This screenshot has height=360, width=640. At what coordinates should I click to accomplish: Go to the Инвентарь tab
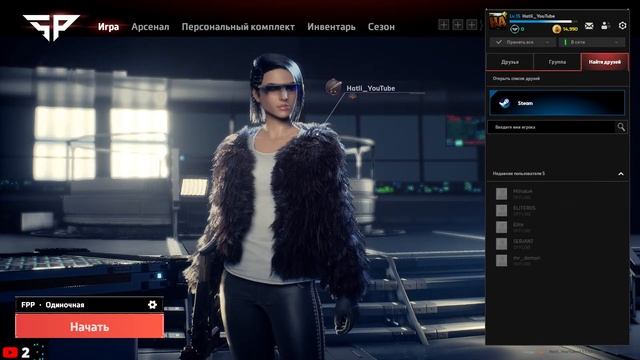coord(331,27)
